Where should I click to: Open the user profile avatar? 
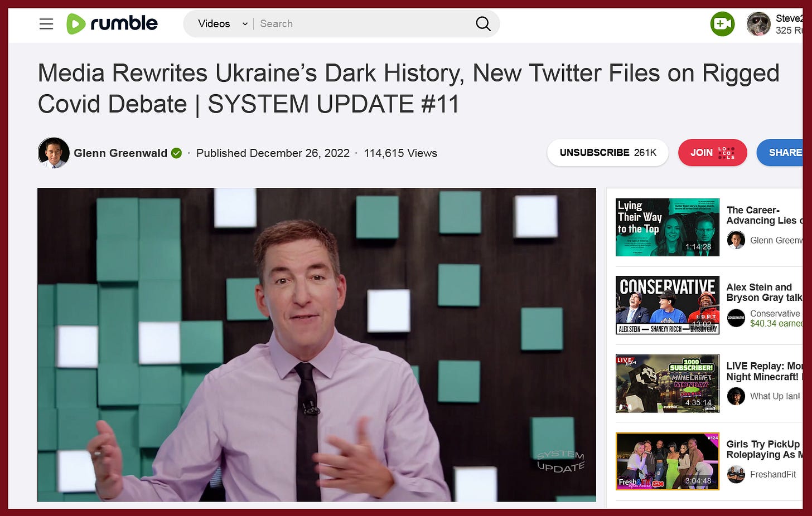pos(758,24)
